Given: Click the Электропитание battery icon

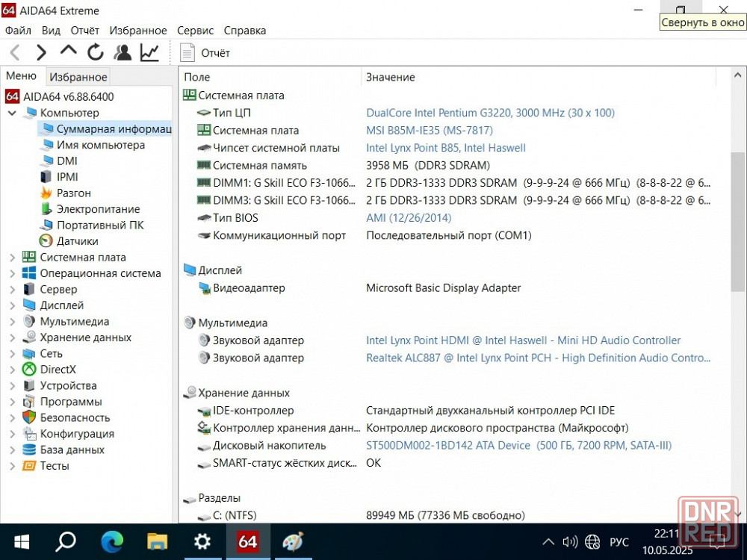Looking at the screenshot, I should click(x=46, y=209).
